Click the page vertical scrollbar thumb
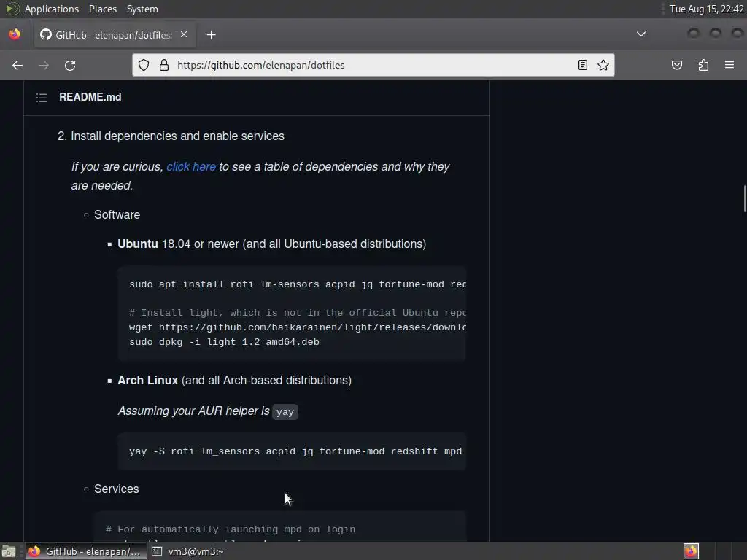 pyautogui.click(x=745, y=198)
